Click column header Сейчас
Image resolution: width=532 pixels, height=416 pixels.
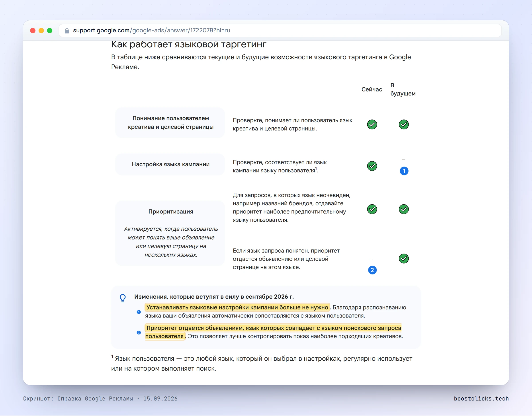(372, 89)
